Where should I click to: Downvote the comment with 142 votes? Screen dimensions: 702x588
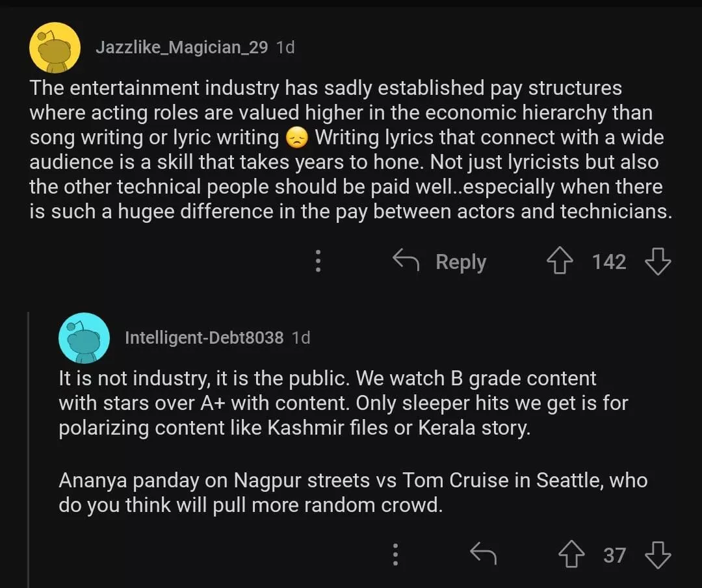point(658,262)
